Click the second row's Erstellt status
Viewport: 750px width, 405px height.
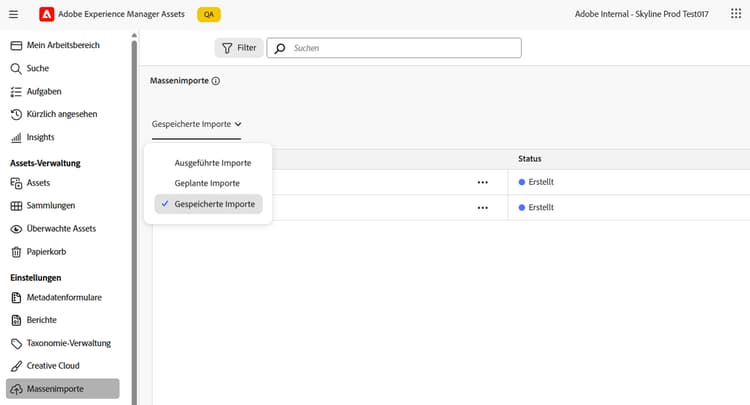point(536,208)
